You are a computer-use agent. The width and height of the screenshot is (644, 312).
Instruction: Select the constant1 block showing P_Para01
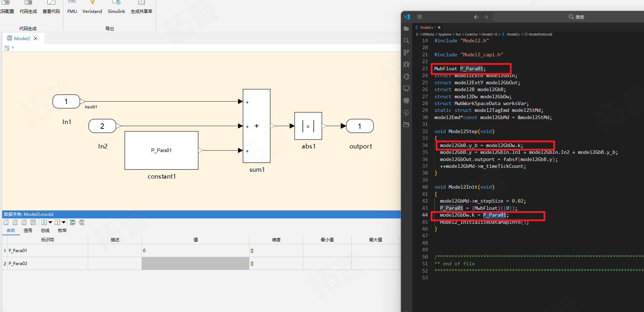point(161,150)
